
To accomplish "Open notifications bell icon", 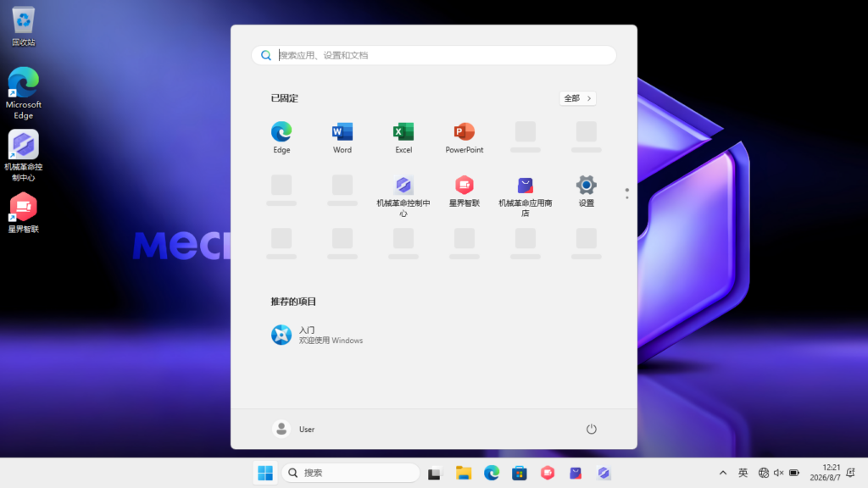I will 851,473.
